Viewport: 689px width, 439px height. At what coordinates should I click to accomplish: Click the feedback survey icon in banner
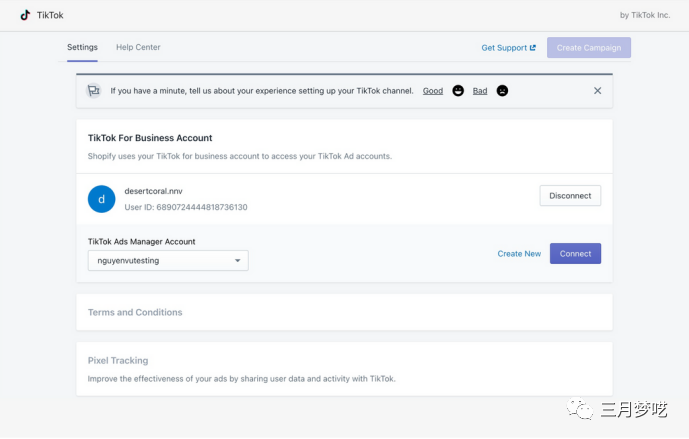coord(94,91)
